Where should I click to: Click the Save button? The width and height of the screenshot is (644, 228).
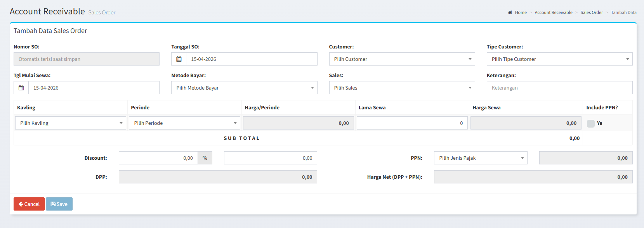click(59, 204)
